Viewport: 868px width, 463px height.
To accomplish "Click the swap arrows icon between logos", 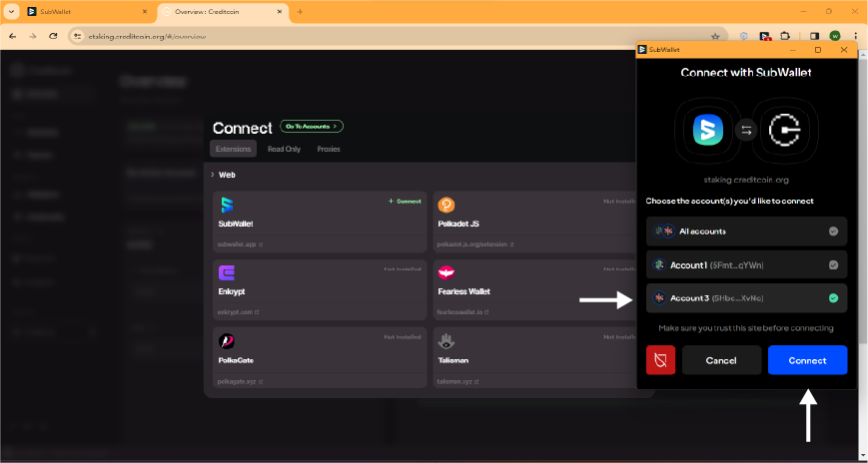I will (x=746, y=131).
